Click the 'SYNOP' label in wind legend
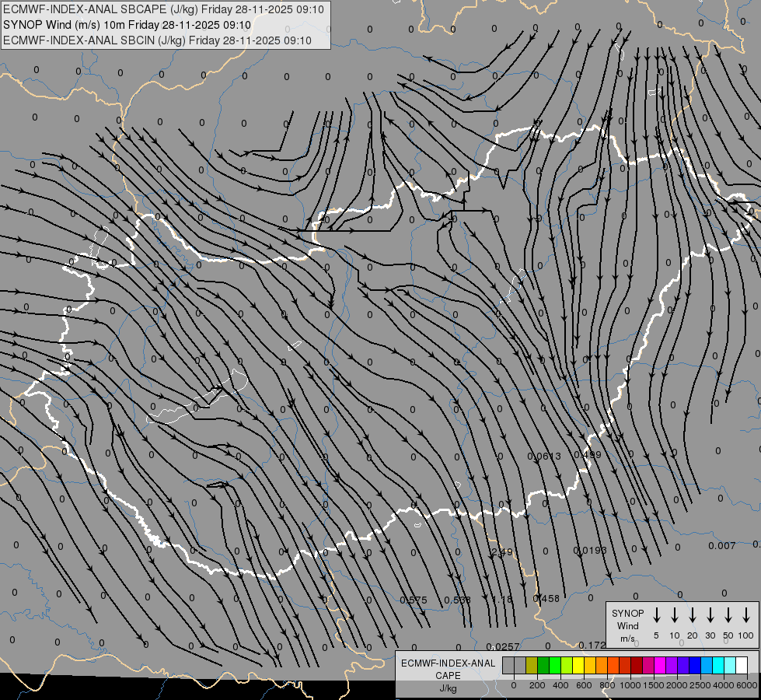This screenshot has width=761, height=700. point(627,613)
